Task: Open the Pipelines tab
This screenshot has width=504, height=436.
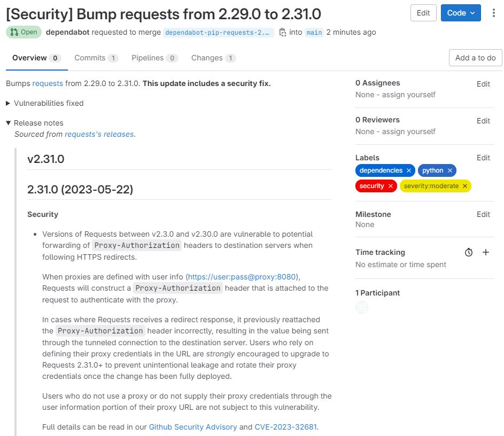Action: coord(155,58)
